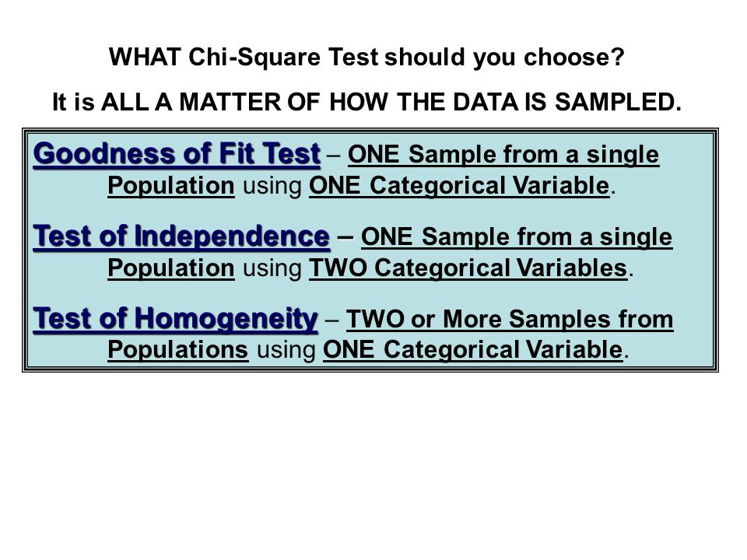The width and height of the screenshot is (747, 560).
Task: Click 'TWO Categorical Variables' underlined text
Action: (x=468, y=268)
